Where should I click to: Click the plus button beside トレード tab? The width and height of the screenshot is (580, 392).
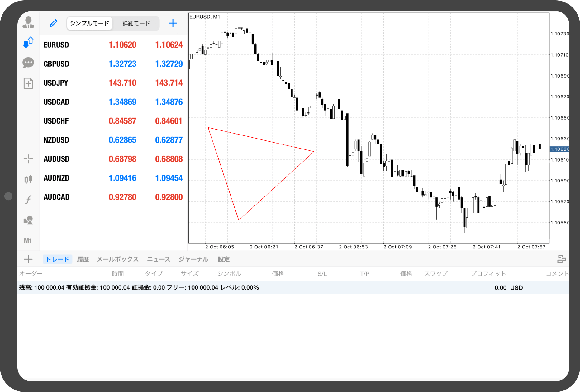(28, 259)
